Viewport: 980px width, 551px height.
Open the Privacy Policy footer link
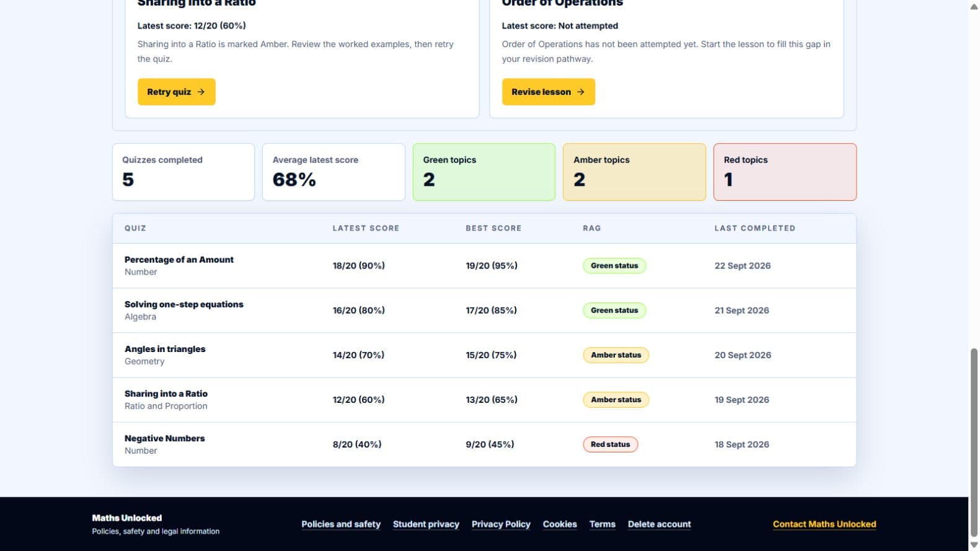tap(501, 524)
